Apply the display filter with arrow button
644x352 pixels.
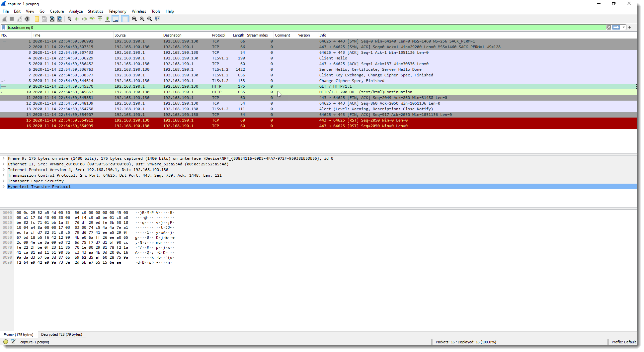616,28
